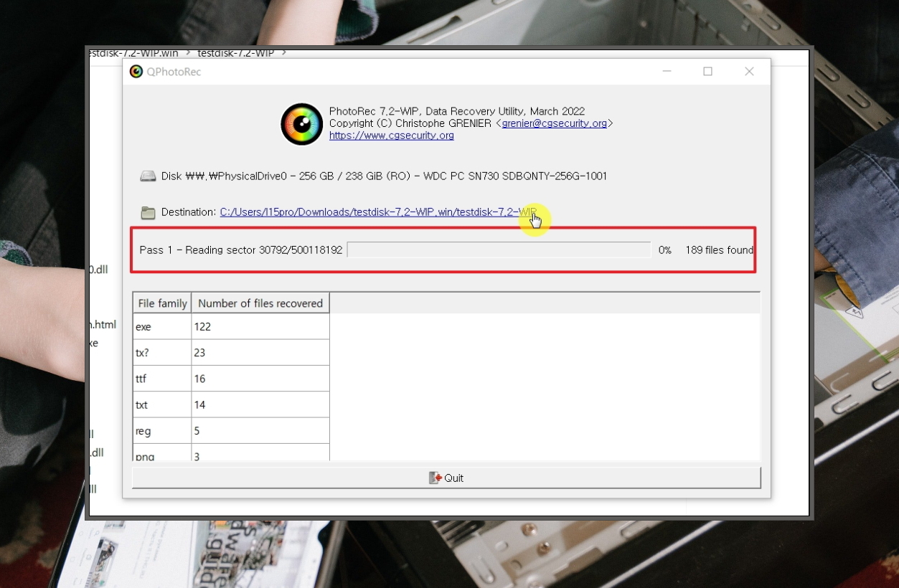Click the 16 recovered files cell
899x588 pixels.
(x=260, y=379)
